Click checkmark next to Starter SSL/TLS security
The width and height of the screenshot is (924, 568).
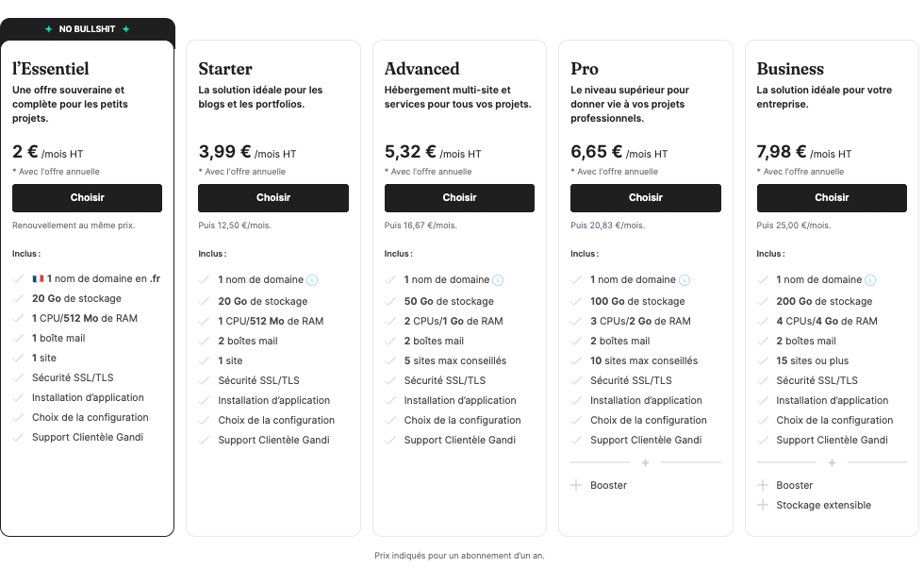(x=205, y=380)
